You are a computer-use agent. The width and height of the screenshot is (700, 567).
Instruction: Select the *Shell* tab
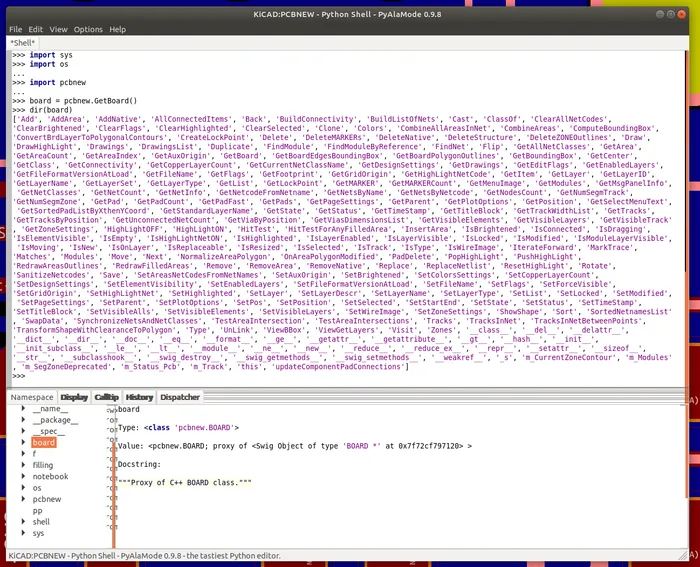pyautogui.click(x=22, y=44)
